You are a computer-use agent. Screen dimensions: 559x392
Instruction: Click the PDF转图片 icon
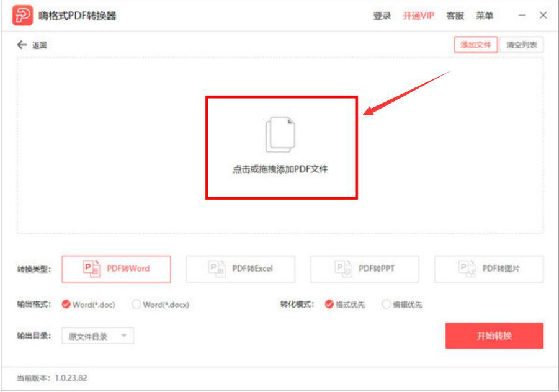(467, 269)
